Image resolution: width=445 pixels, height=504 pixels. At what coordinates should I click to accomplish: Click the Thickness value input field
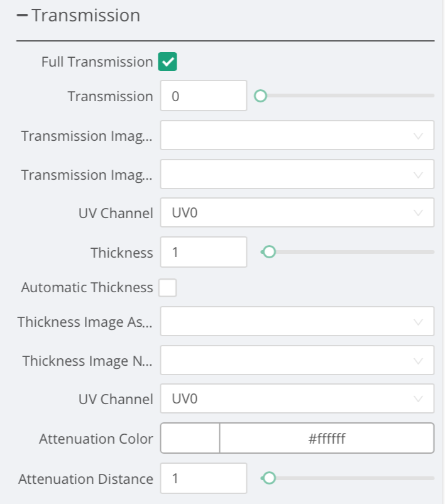click(204, 252)
